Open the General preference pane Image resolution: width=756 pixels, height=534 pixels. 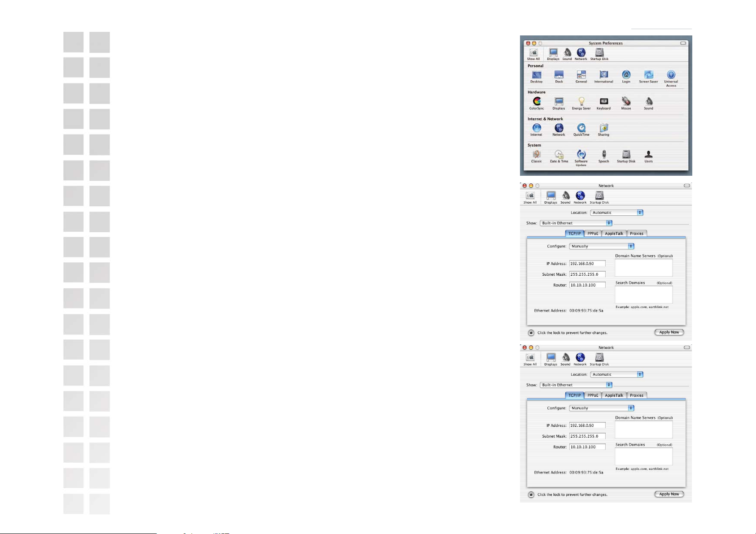coord(581,77)
